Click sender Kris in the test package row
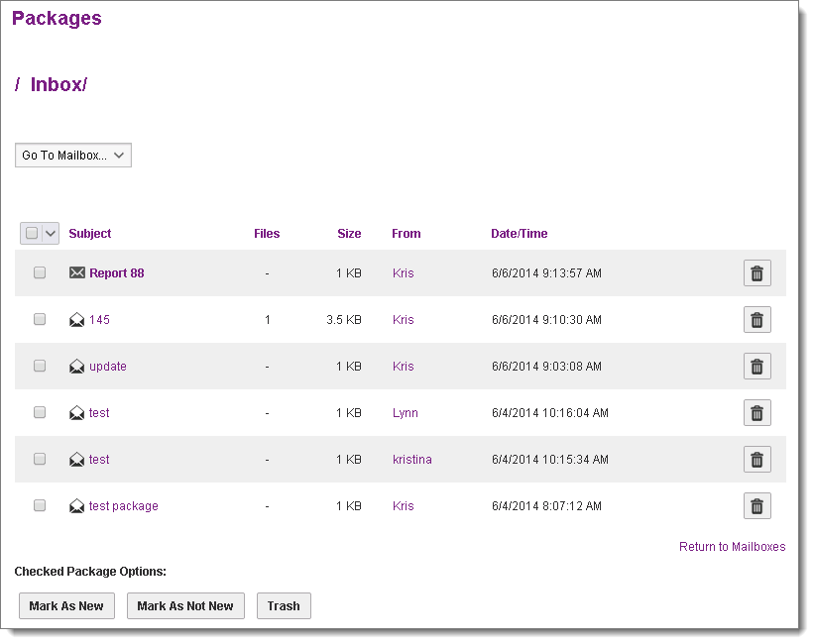The width and height of the screenshot is (814, 644). point(404,506)
